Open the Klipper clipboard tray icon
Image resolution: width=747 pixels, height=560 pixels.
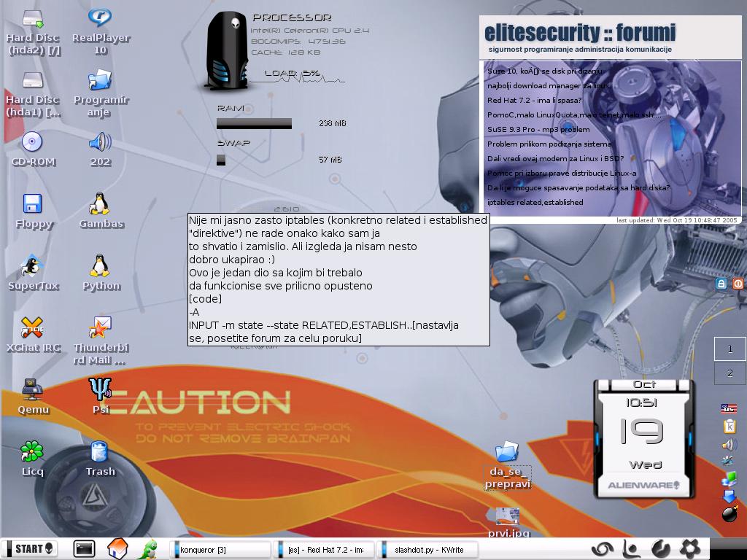click(729, 426)
